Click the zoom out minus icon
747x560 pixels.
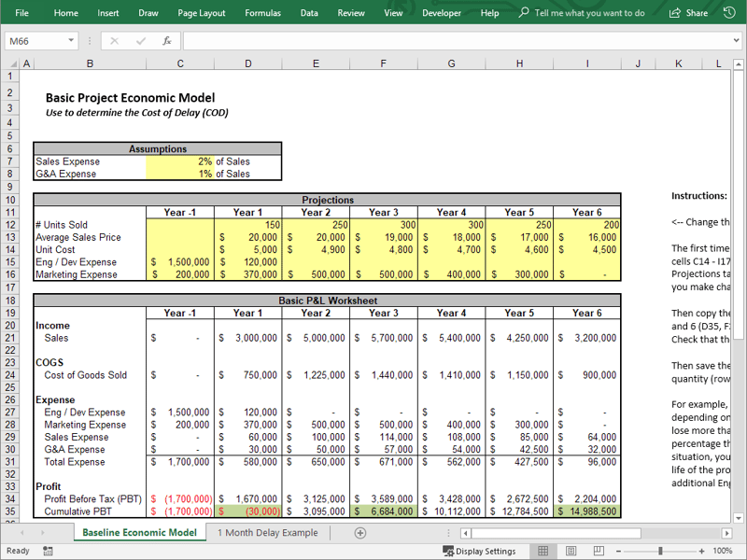point(618,551)
